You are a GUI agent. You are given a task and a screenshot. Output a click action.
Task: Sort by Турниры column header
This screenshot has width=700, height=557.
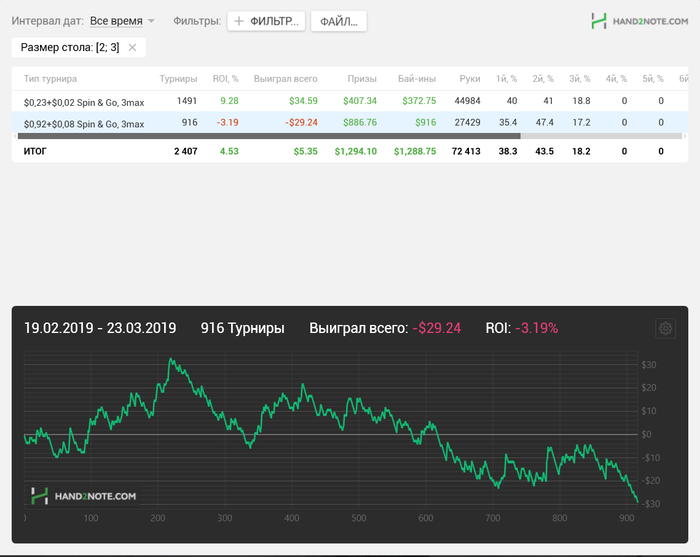178,78
